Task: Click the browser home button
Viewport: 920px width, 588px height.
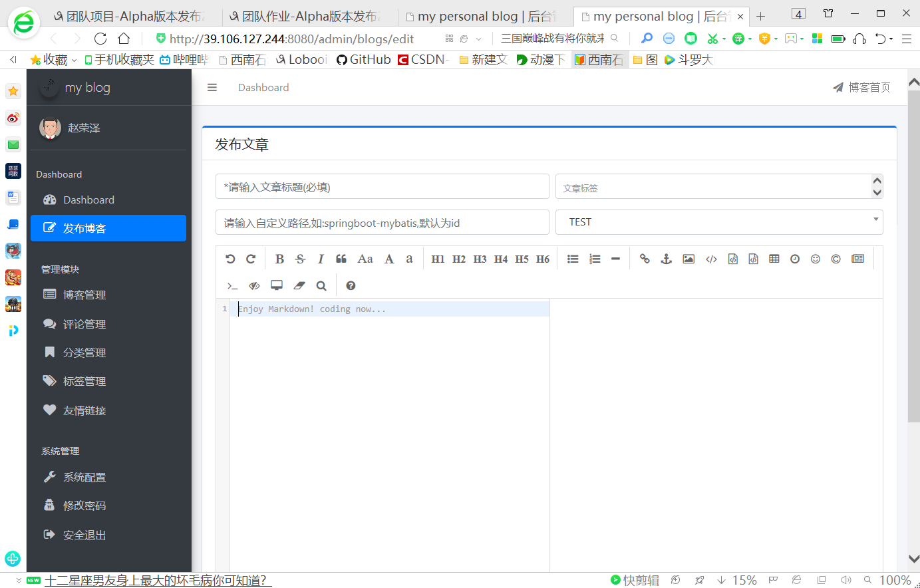Action: [124, 39]
